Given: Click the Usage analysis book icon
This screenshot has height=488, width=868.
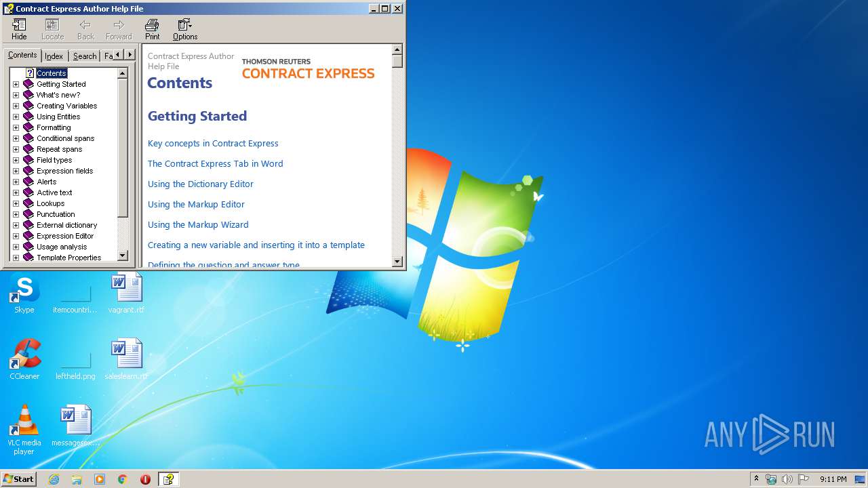Looking at the screenshot, I should pyautogui.click(x=28, y=247).
